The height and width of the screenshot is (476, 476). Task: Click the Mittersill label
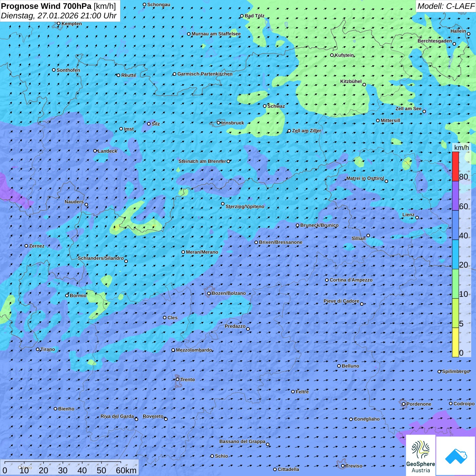click(390, 120)
